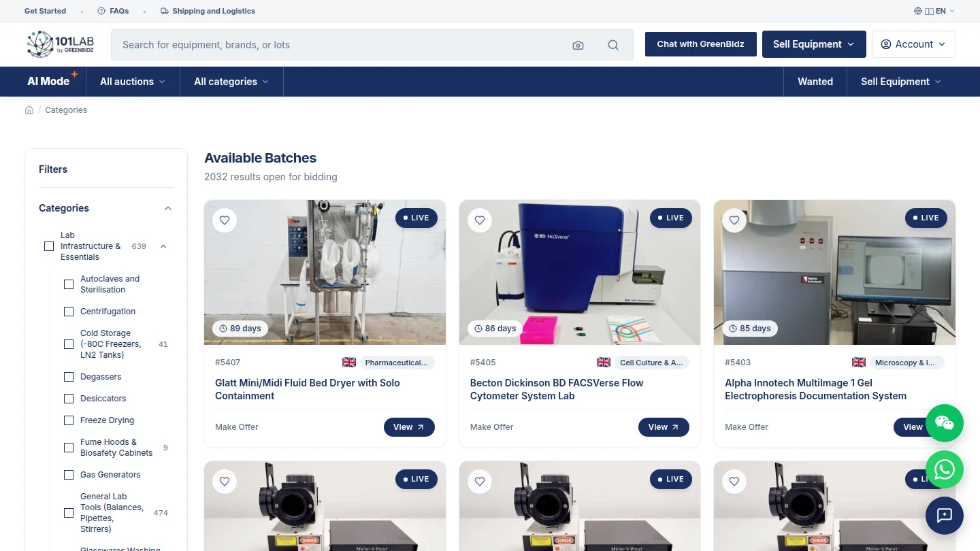
Task: Favorite the BD FACSVerse Flow Cytometer listing
Action: (480, 220)
